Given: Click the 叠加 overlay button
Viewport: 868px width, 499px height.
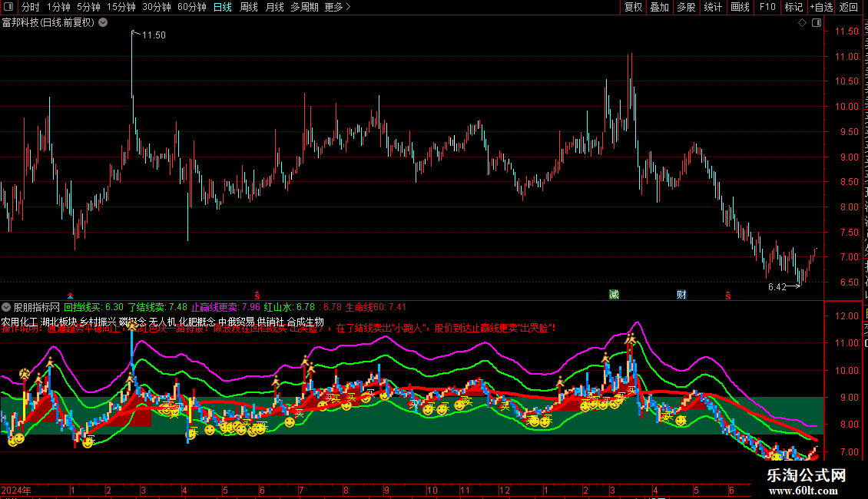Looking at the screenshot, I should click(659, 7).
